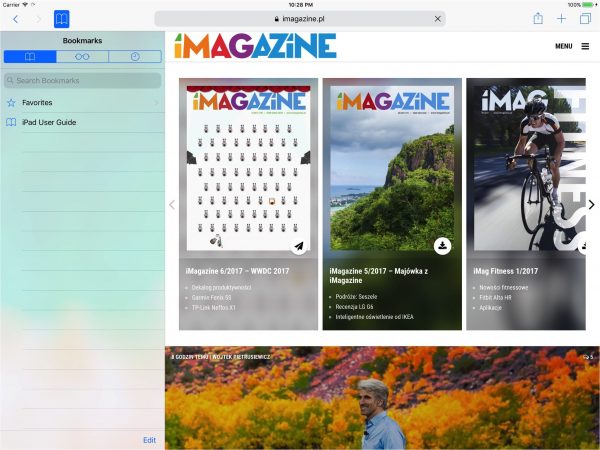Open the iPad User Guide bookmark
Image resolution: width=600 pixels, height=450 pixels.
83,122
